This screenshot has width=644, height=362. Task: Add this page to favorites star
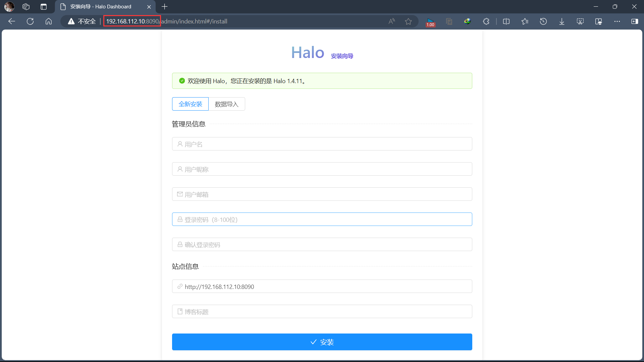[409, 21]
